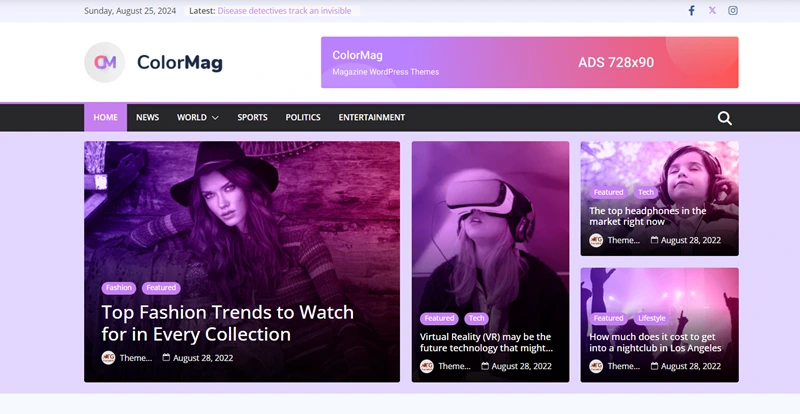
Task: Open the Entertainment menu item
Action: click(x=371, y=117)
